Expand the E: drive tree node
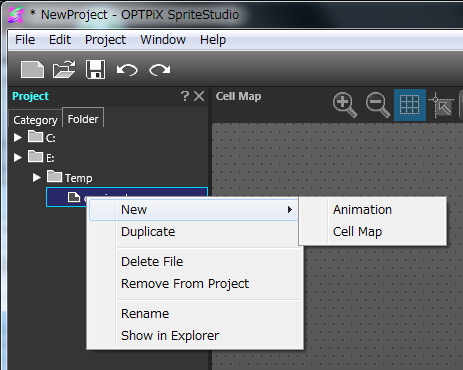This screenshot has height=370, width=463. point(18,157)
